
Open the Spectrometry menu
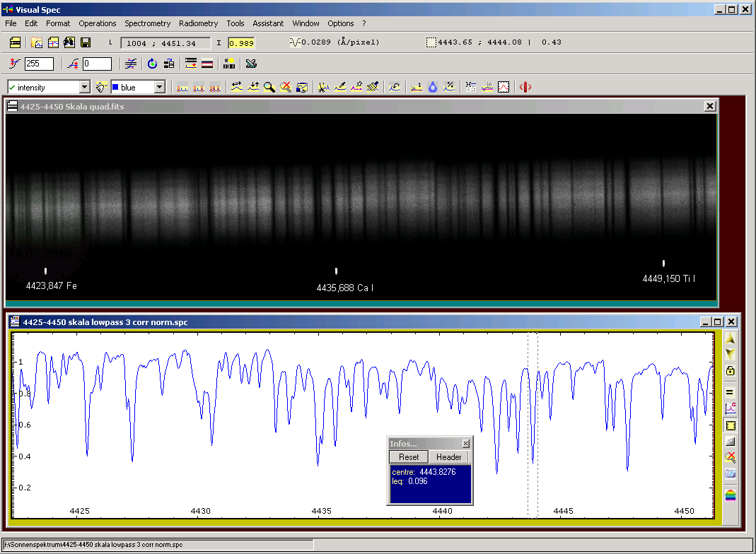coord(147,23)
